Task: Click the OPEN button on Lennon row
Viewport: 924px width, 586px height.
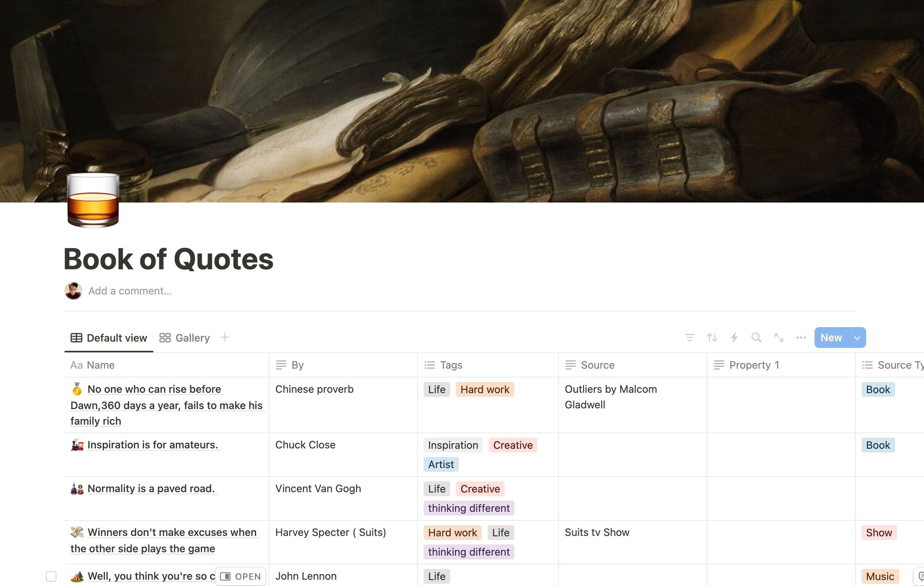Action: pyautogui.click(x=241, y=576)
